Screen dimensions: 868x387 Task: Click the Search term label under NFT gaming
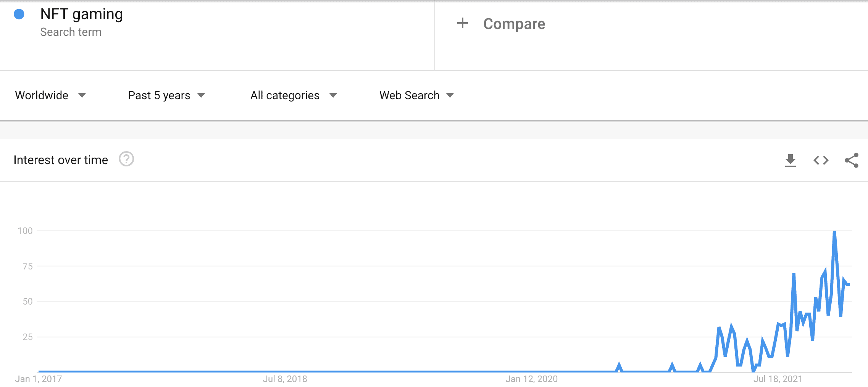click(x=71, y=32)
